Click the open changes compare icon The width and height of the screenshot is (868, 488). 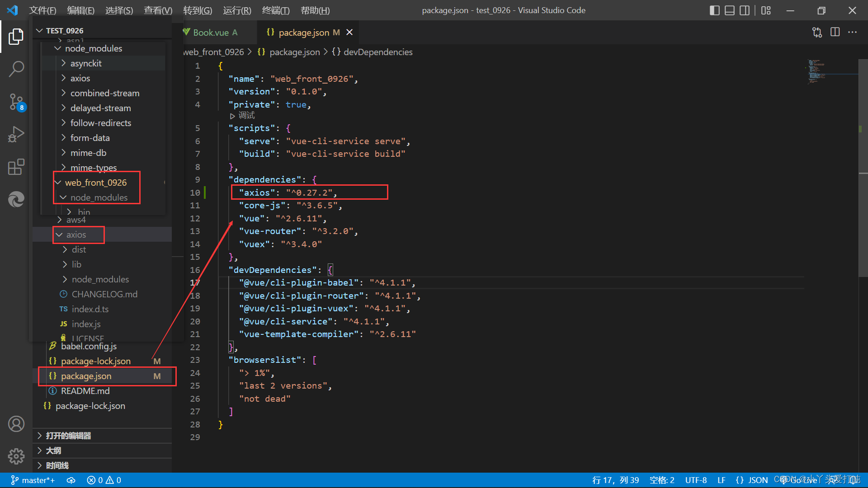pos(817,32)
